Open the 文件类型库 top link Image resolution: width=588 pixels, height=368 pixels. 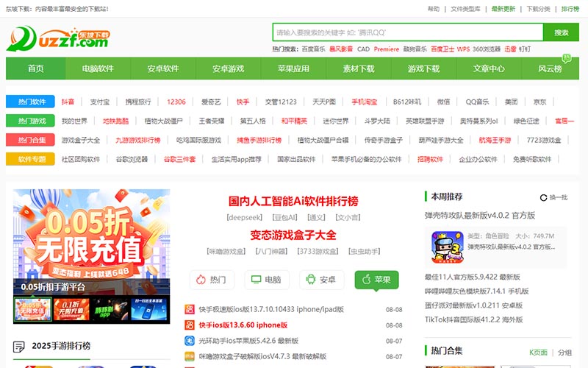465,9
